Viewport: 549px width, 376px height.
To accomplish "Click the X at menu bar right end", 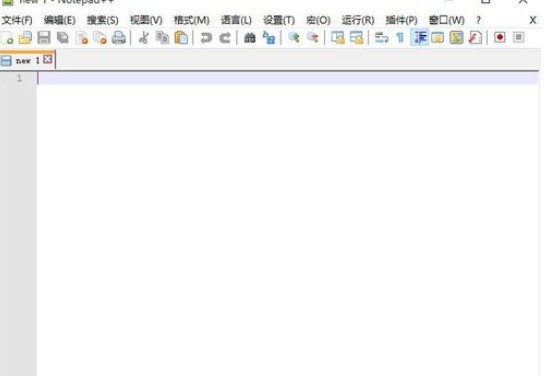I will pos(533,20).
